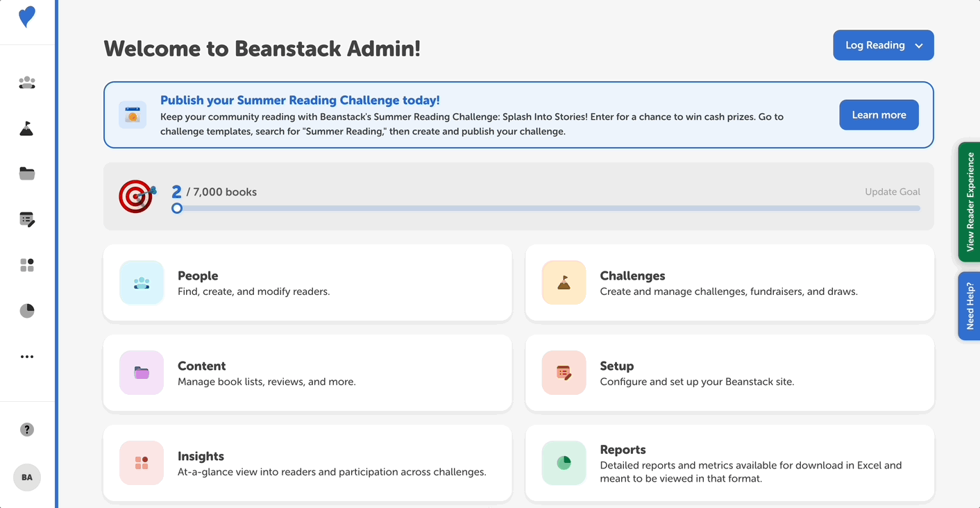Click the Learn more button
Screen dimensions: 980x508
pyautogui.click(x=879, y=115)
